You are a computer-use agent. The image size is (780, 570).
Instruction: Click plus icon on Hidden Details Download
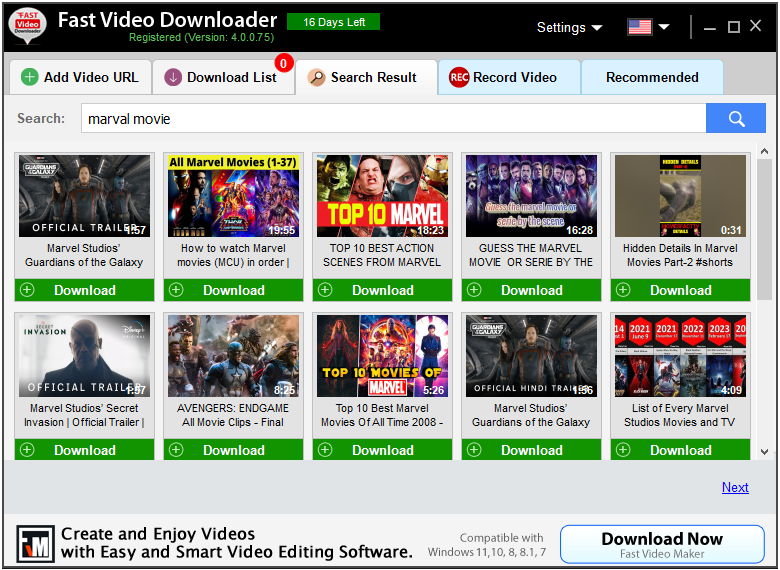click(x=623, y=290)
